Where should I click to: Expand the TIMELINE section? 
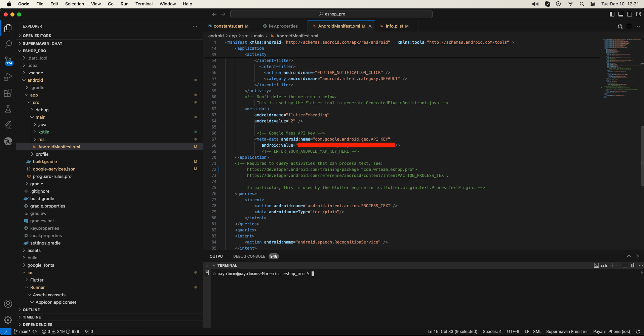(x=109, y=317)
